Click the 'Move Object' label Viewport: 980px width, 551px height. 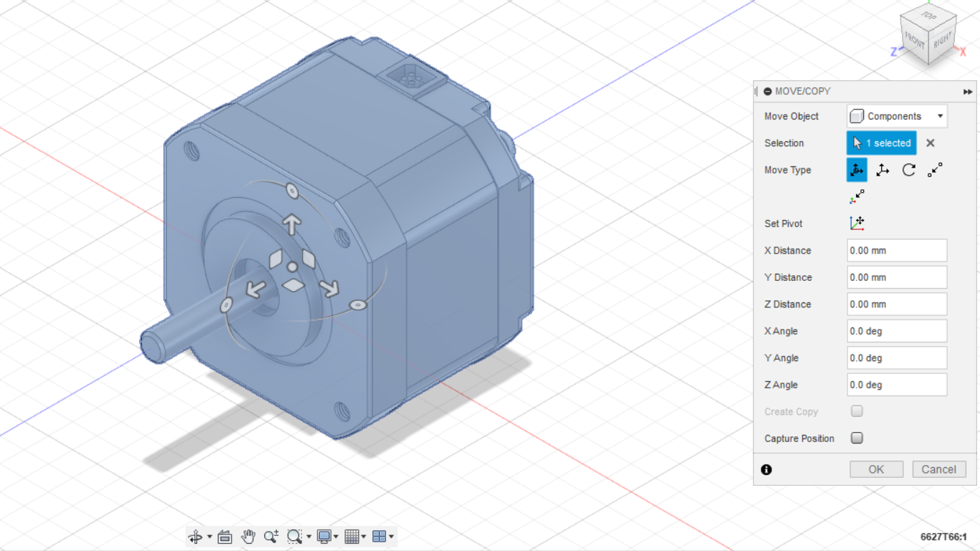(792, 116)
